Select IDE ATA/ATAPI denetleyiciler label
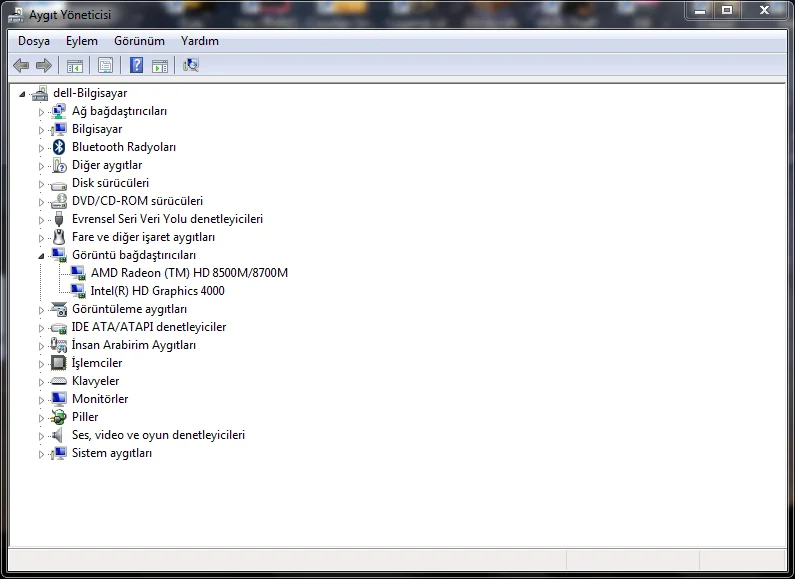Image resolution: width=795 pixels, height=579 pixels. tap(149, 327)
